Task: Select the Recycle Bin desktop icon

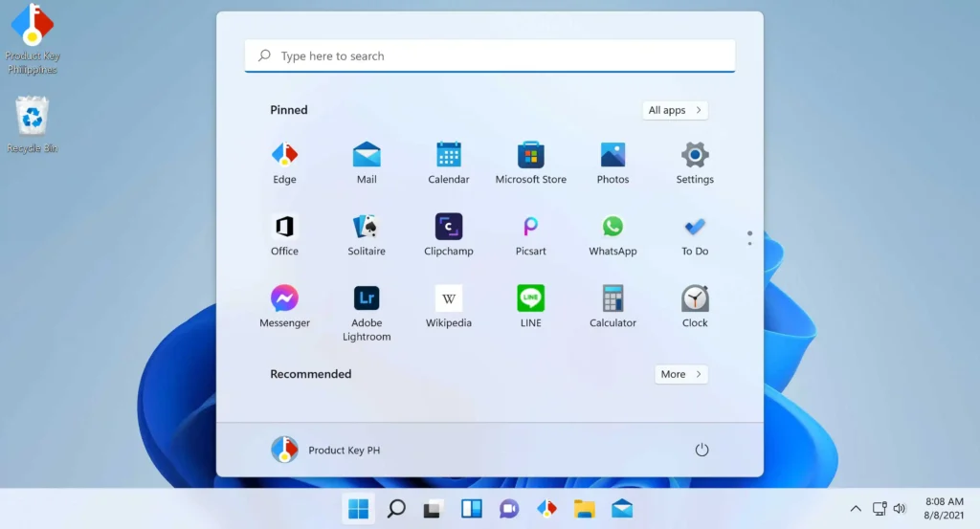Action: 32,123
